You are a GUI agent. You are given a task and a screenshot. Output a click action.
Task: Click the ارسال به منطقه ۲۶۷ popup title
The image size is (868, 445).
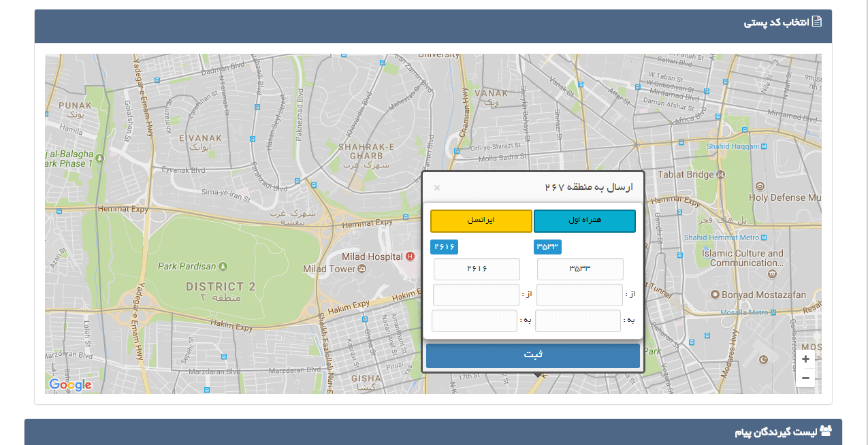(x=589, y=187)
